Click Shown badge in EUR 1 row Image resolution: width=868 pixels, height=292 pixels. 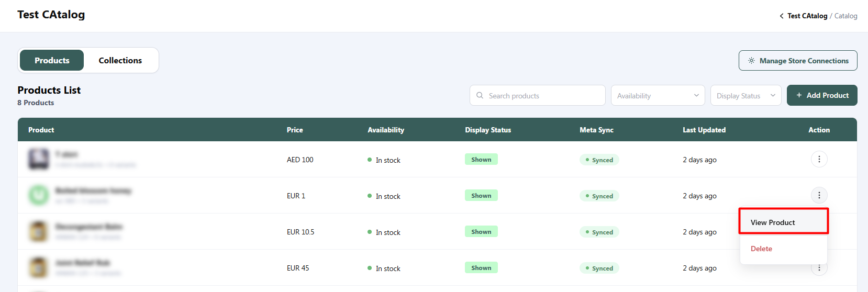481,195
